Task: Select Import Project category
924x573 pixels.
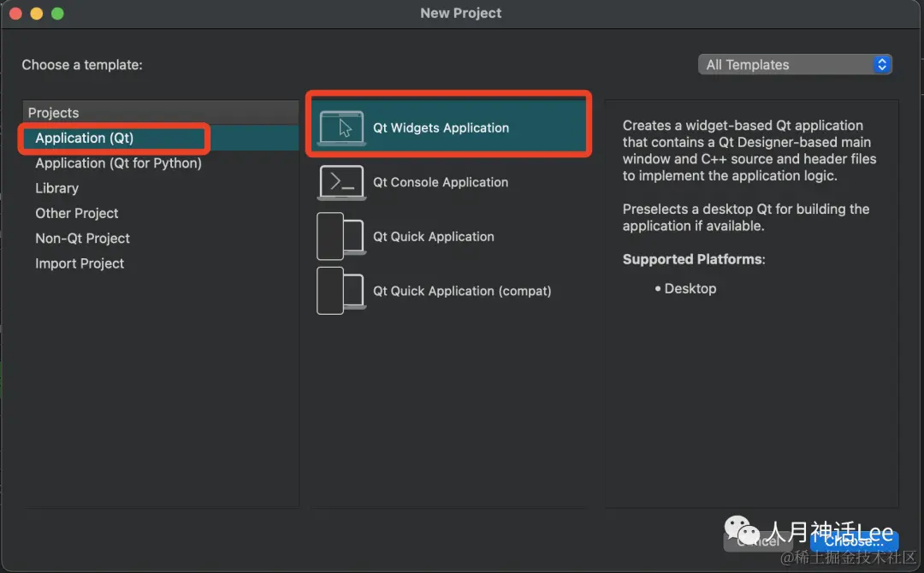Action: (160, 263)
